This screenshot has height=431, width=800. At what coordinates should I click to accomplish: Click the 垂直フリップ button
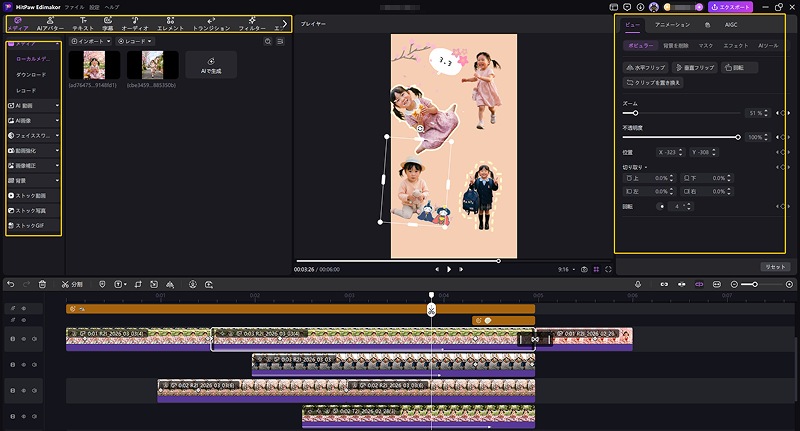695,67
